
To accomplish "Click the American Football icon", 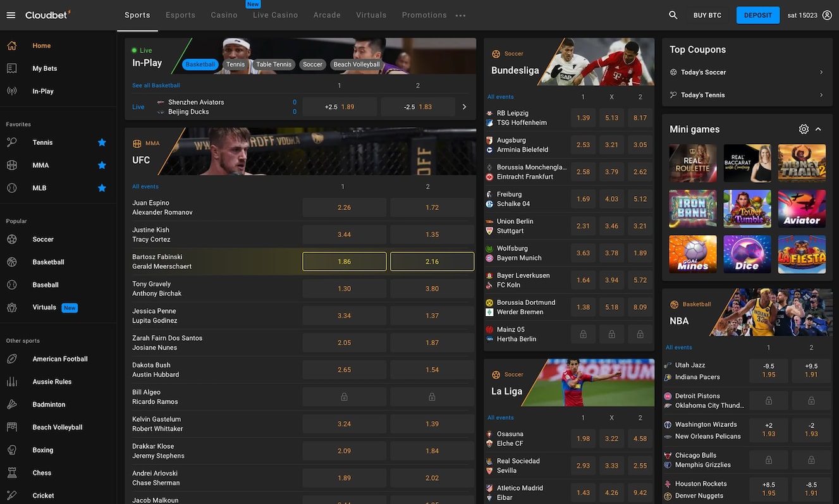I will point(11,359).
